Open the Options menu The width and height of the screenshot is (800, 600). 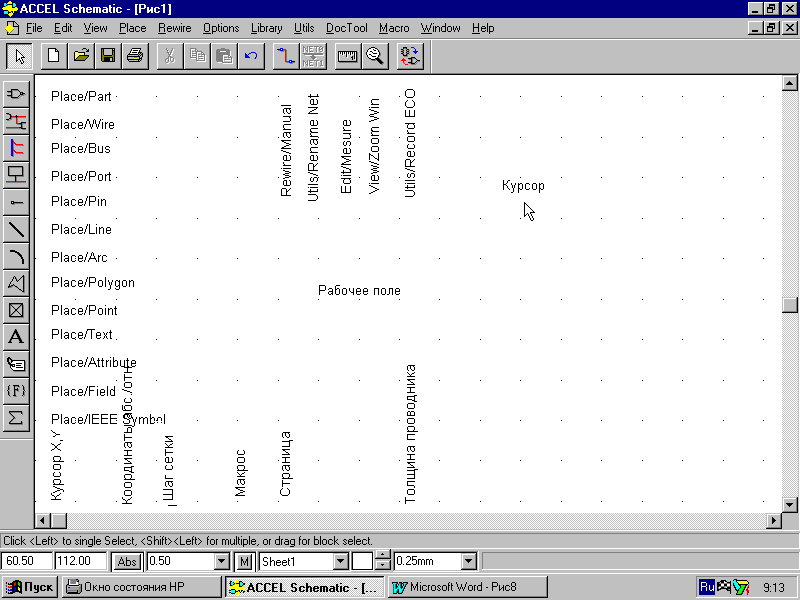(x=221, y=28)
